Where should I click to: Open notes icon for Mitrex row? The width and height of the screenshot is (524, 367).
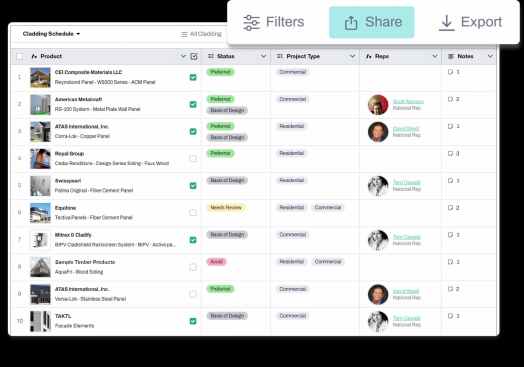(450, 235)
